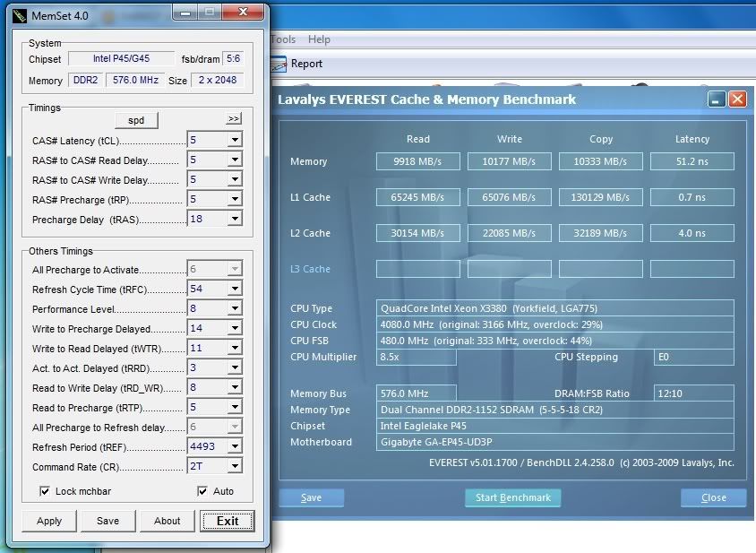The image size is (756, 553).
Task: Click Motherboard field Gigabyte GA-EP45-UD3P
Action: click(x=555, y=442)
